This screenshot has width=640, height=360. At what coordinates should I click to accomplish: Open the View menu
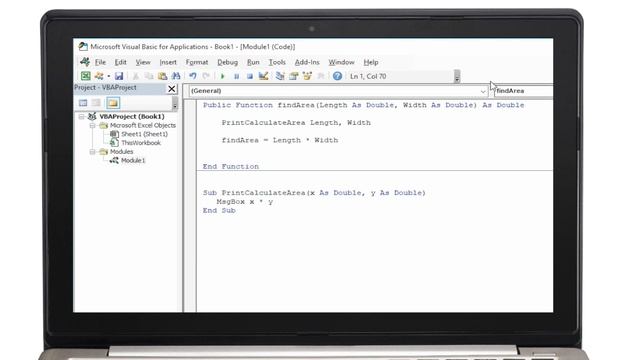(143, 62)
